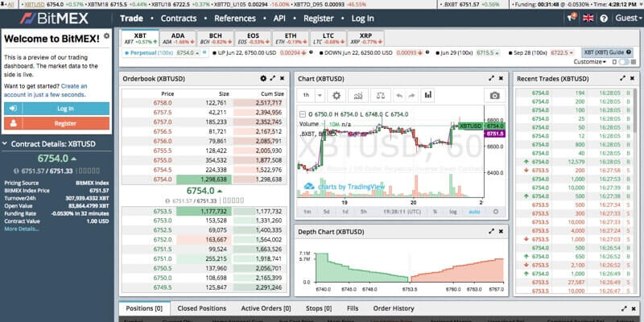Switch to Closed Positions tab
644x322 pixels.
[x=202, y=308]
